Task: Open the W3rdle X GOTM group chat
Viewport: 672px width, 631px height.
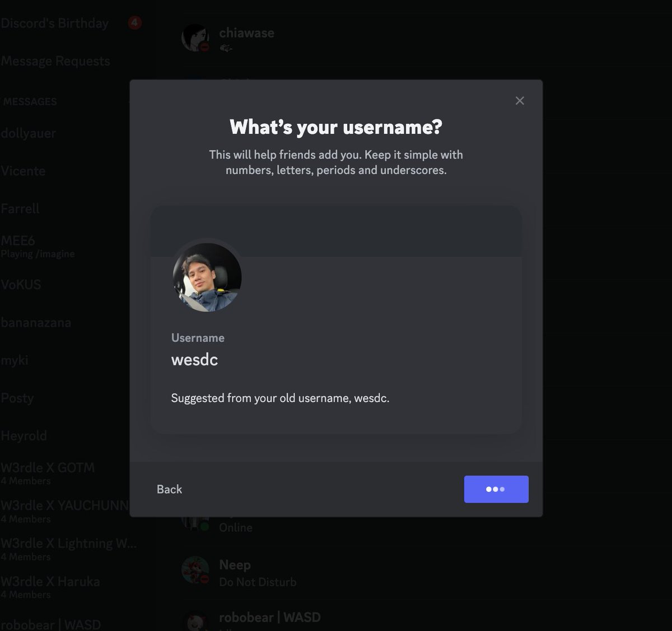Action: click(x=48, y=474)
